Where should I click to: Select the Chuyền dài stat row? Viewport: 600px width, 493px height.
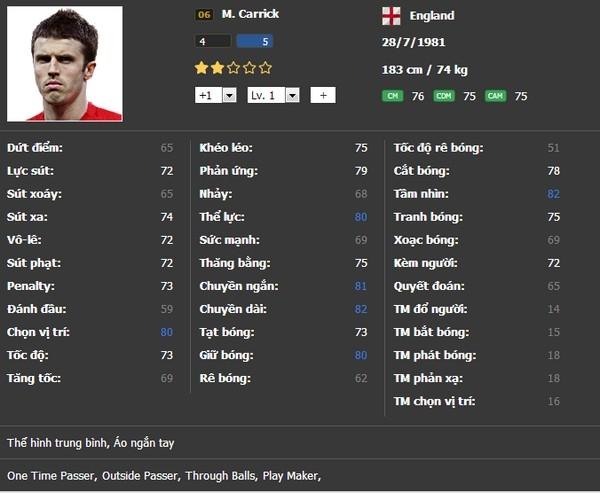[x=283, y=309]
